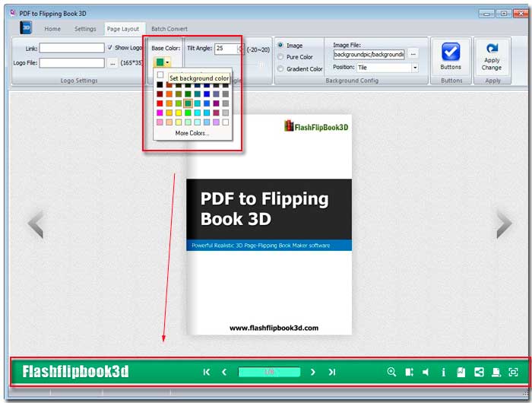Click the Tilt Angle spinner arrows
Image resolution: width=532 pixels, height=403 pixels.
(x=240, y=49)
